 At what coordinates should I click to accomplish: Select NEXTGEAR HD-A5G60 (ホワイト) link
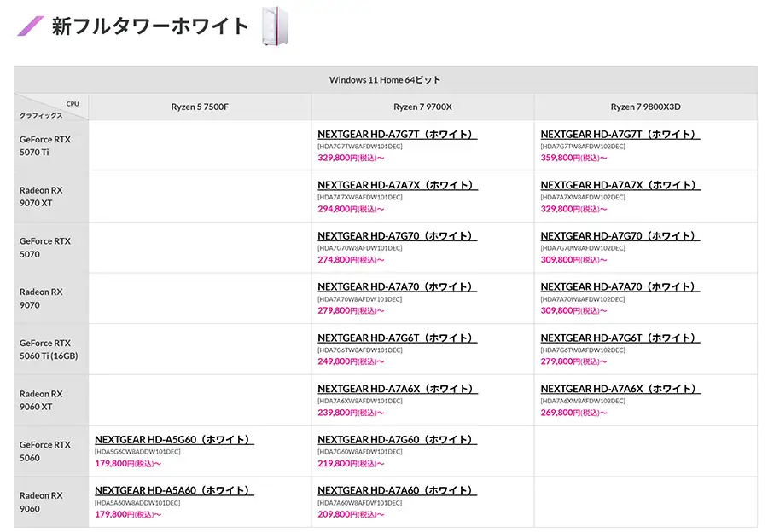tap(174, 440)
